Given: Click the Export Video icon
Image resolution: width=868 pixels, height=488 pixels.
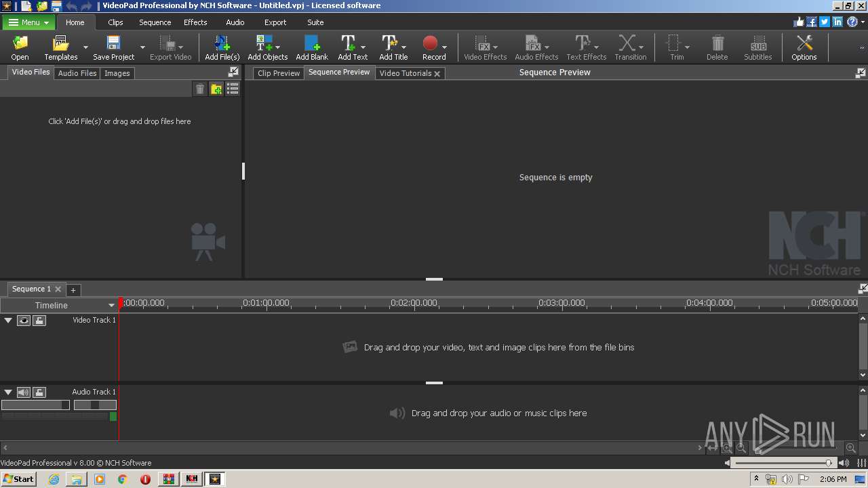Looking at the screenshot, I should (167, 43).
